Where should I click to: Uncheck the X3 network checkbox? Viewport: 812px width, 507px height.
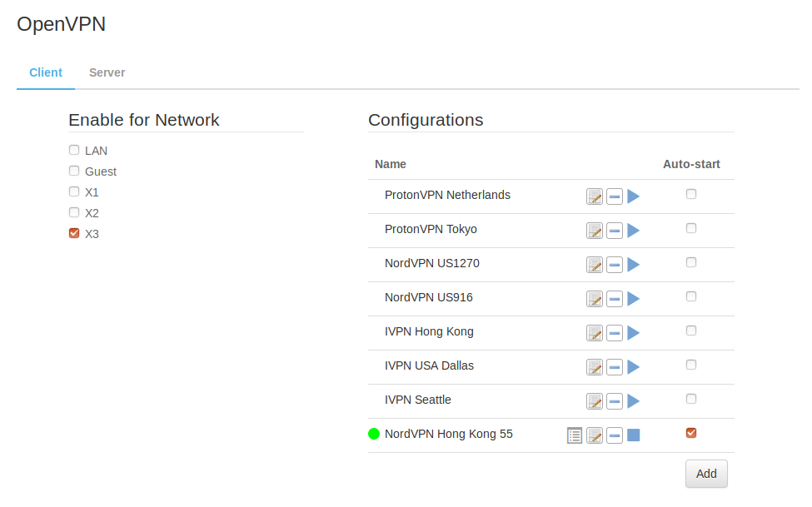[74, 233]
